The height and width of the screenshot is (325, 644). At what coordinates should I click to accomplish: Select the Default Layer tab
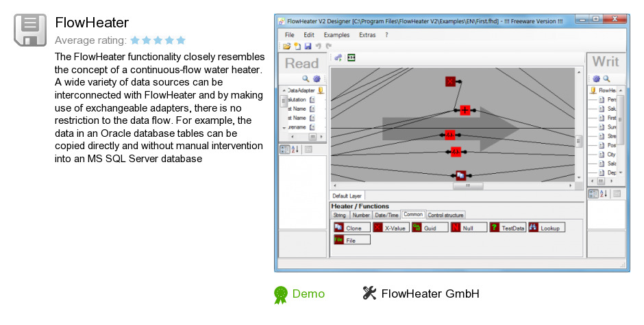click(347, 196)
